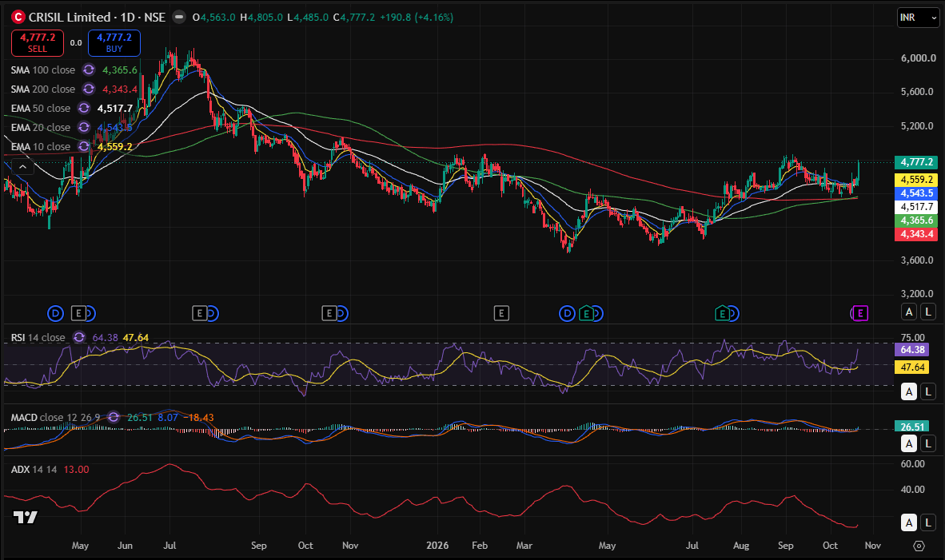
Task: Click the red 13.00 ADX value
Action: tap(76, 469)
